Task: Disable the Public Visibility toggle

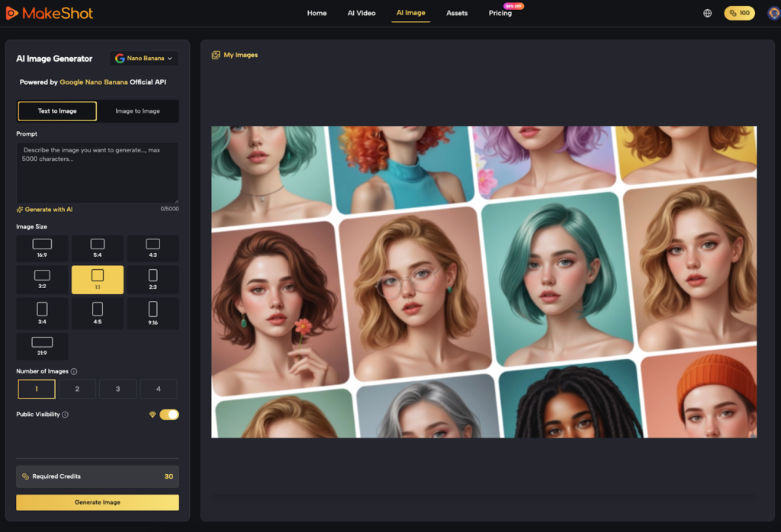Action: click(x=169, y=414)
